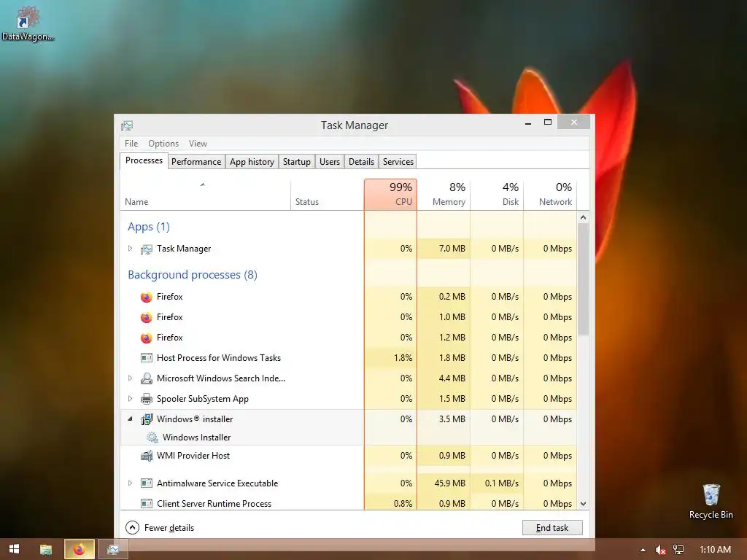Click the Fewer details link
Viewport: 747px width, 560px height.
tap(169, 528)
